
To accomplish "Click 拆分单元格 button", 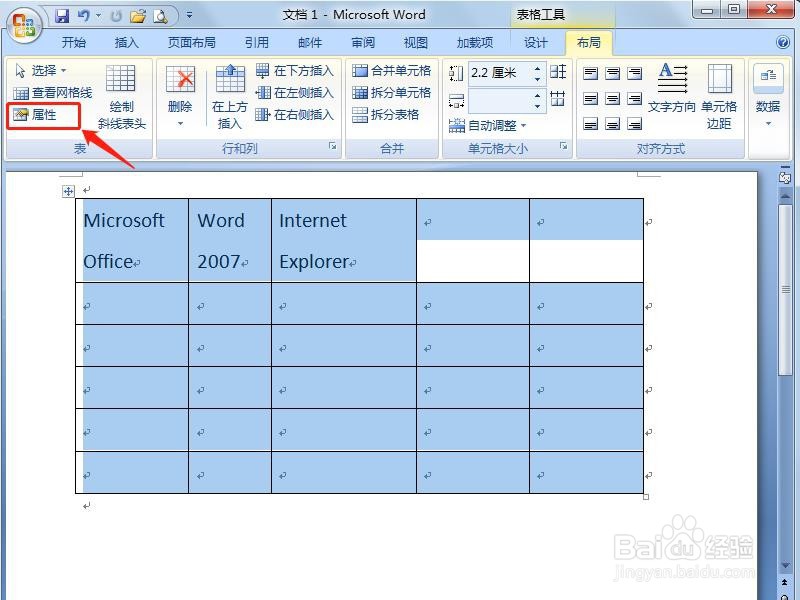I will [391, 93].
